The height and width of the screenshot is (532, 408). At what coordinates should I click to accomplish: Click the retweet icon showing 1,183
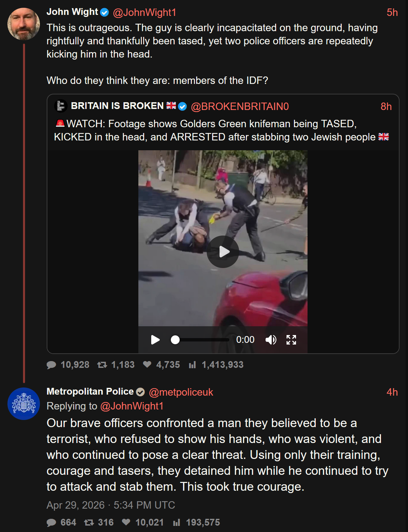pyautogui.click(x=102, y=365)
